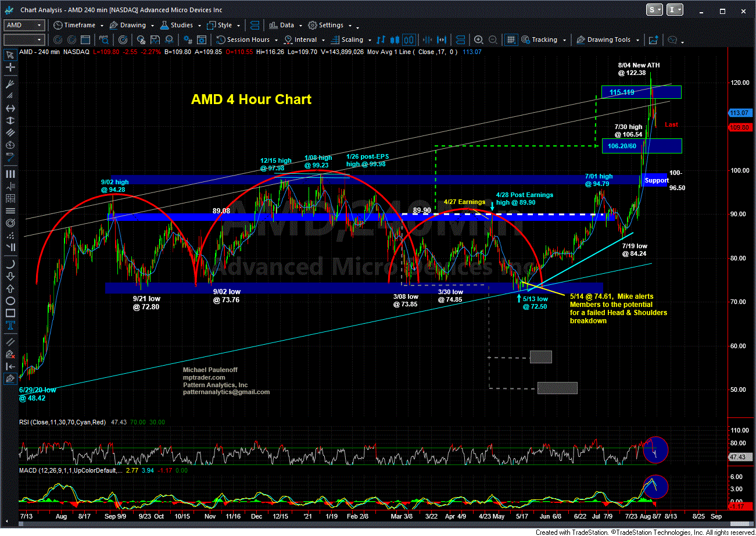Select the target circle drawing tool
The width and height of the screenshot is (756, 536).
(x=10, y=224)
